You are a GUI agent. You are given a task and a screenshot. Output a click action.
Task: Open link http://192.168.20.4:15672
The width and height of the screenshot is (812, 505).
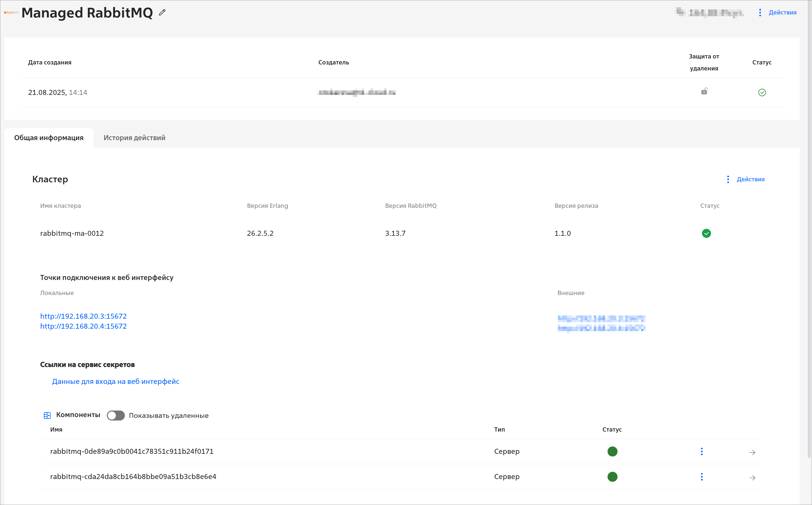(x=83, y=326)
